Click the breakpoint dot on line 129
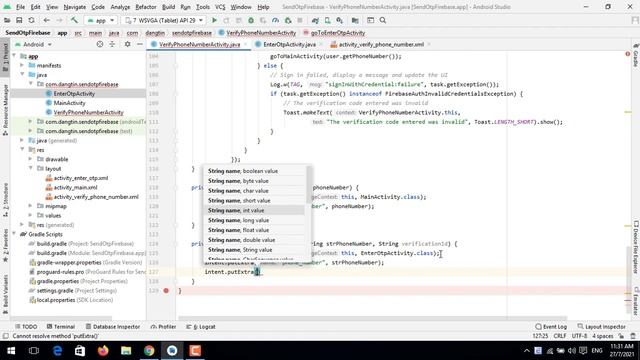Screen dimensions: 640x360 click(166, 291)
